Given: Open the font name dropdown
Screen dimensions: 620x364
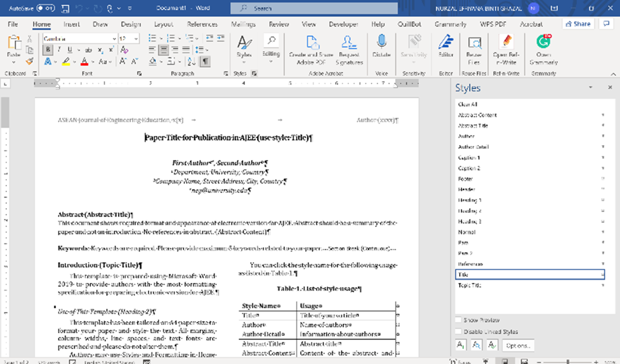Looking at the screenshot, I should coord(114,39).
